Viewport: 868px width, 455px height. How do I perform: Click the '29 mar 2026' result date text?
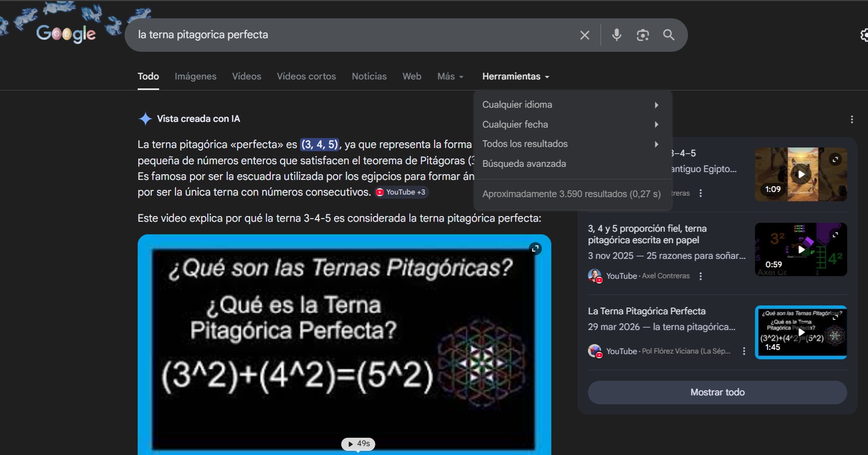(x=614, y=327)
